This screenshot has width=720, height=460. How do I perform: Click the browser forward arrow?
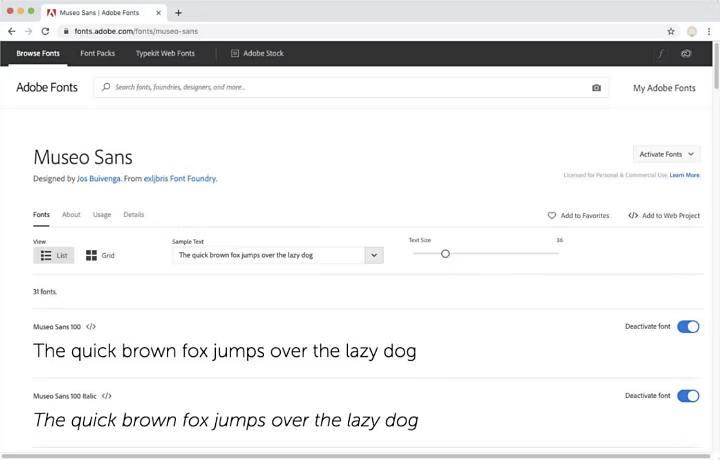point(28,31)
